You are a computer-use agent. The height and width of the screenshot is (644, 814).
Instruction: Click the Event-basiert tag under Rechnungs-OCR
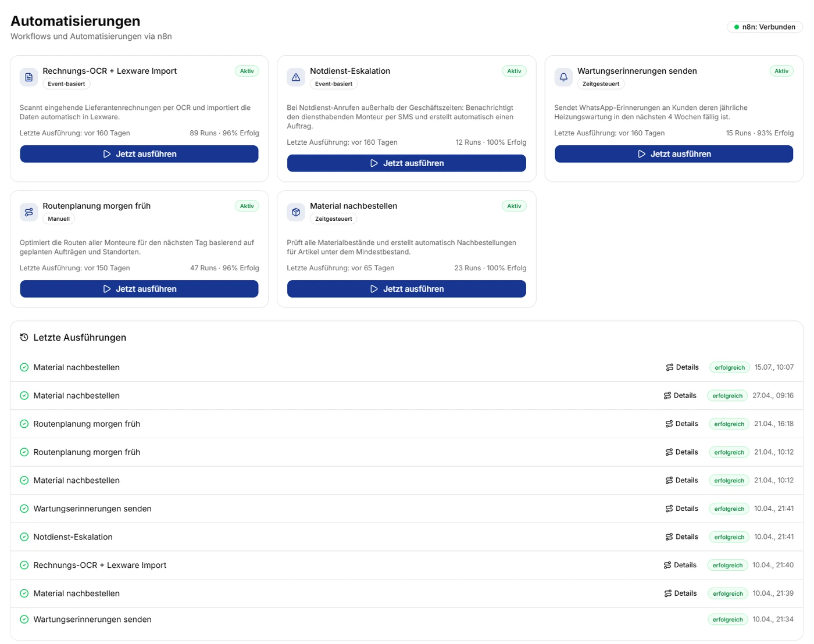pos(66,84)
